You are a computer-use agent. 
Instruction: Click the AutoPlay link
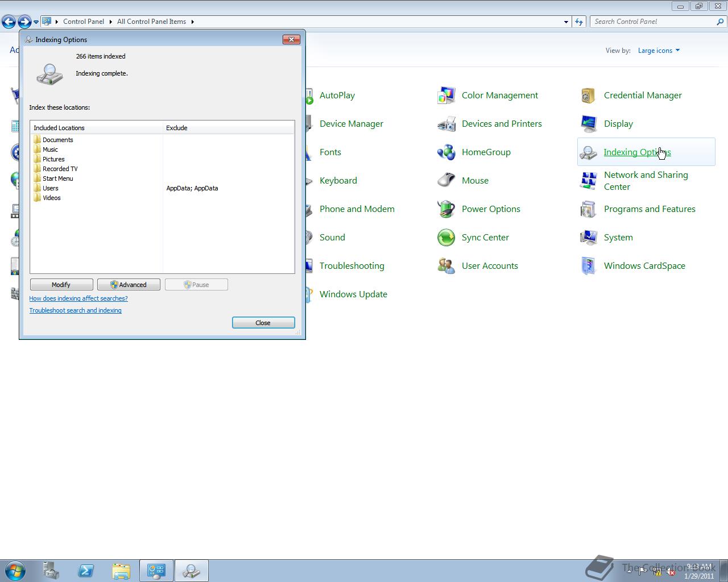[337, 95]
